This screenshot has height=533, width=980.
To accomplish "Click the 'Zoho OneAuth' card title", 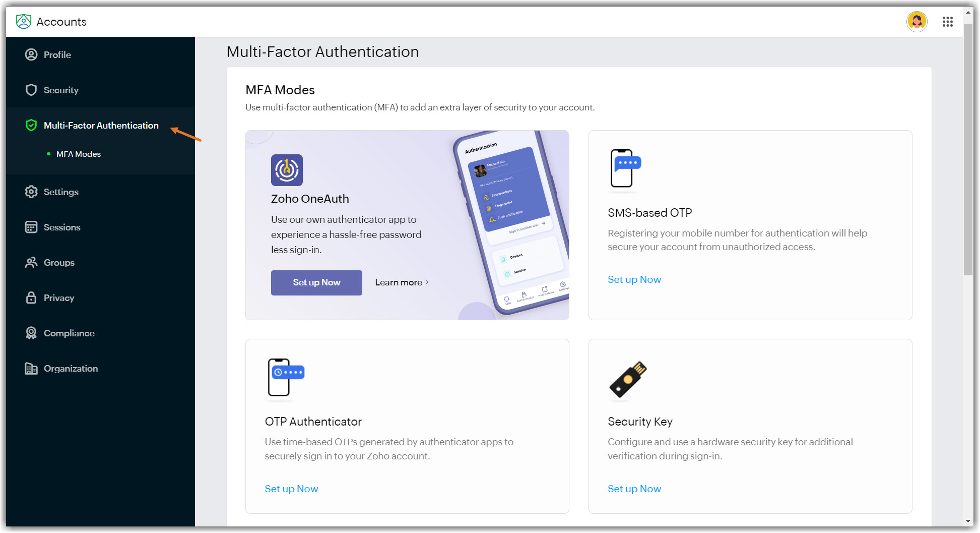I will point(310,199).
